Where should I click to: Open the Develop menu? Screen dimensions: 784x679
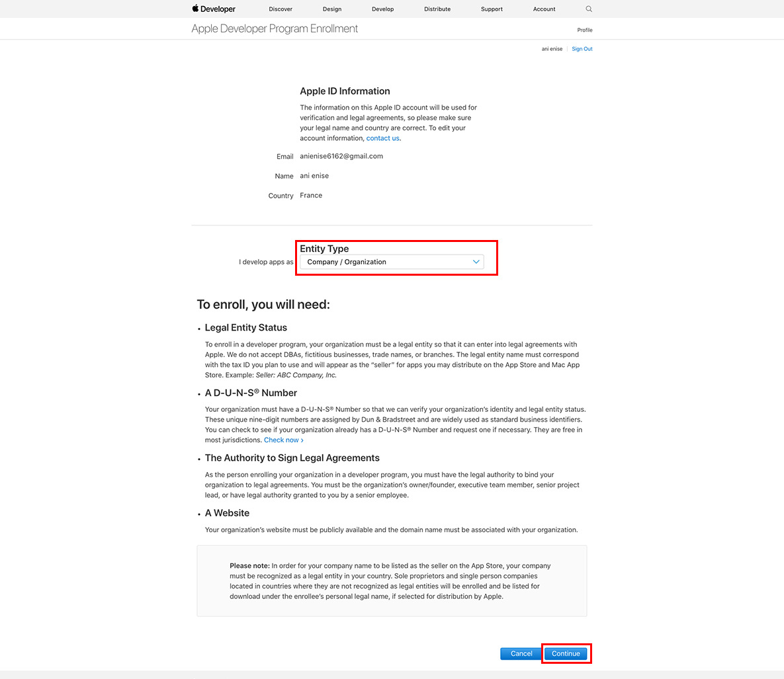click(x=383, y=9)
